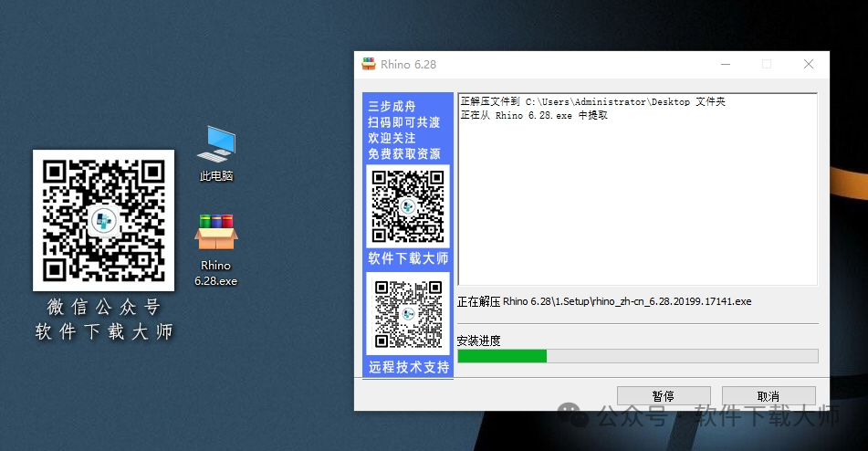The height and width of the screenshot is (451, 868).
Task: Click the 安装进度 label
Action: coord(479,341)
